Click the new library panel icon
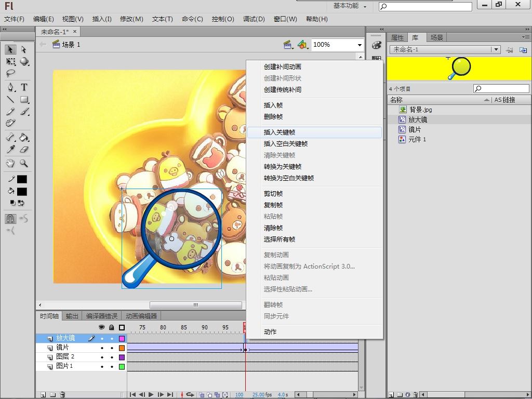This screenshot has width=532, height=399. (523, 50)
